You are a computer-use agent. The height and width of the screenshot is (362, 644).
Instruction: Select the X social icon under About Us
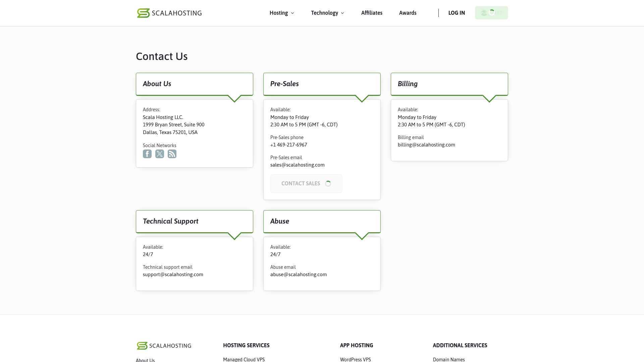coord(160,154)
